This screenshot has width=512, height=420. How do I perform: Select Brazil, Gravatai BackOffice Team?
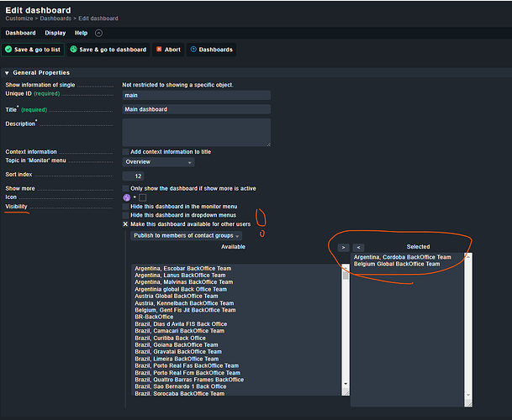click(x=178, y=352)
